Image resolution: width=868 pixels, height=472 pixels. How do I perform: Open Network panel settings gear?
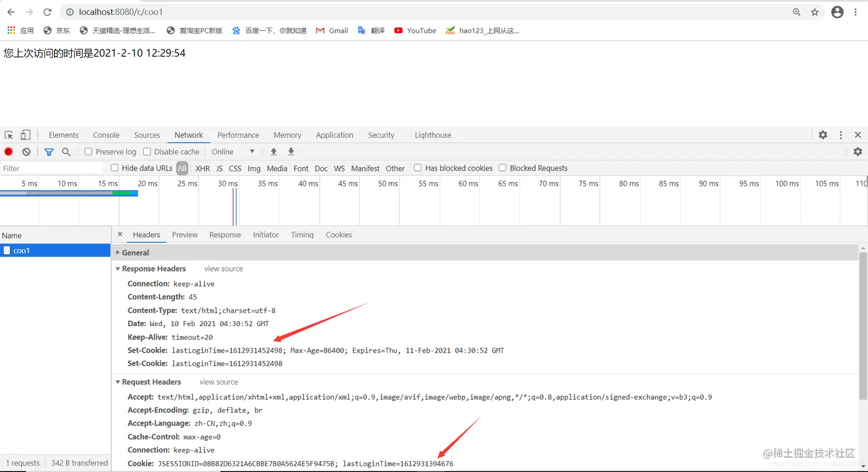858,152
